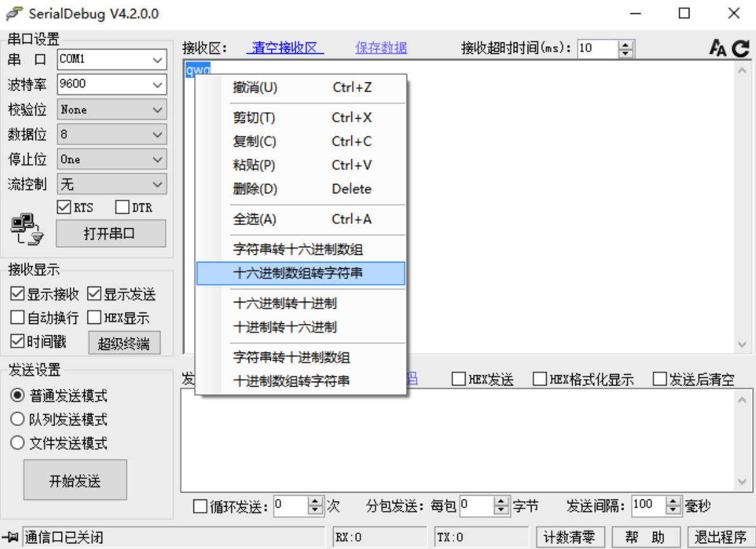The height and width of the screenshot is (549, 756).
Task: Minimize the SerialDebug window
Action: (x=635, y=13)
